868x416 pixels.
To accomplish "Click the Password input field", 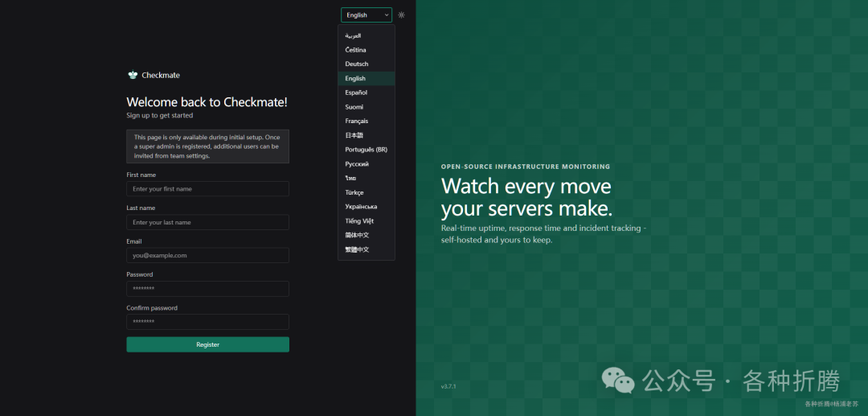I will (207, 289).
